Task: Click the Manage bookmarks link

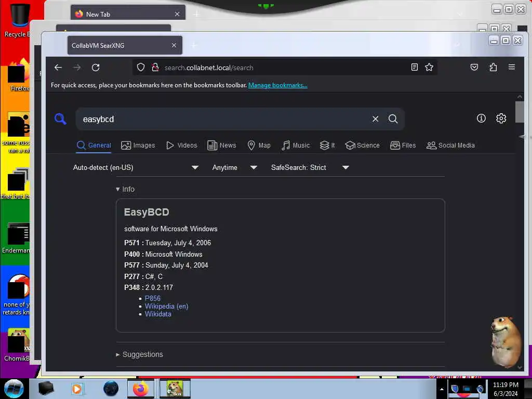Action: point(278,85)
